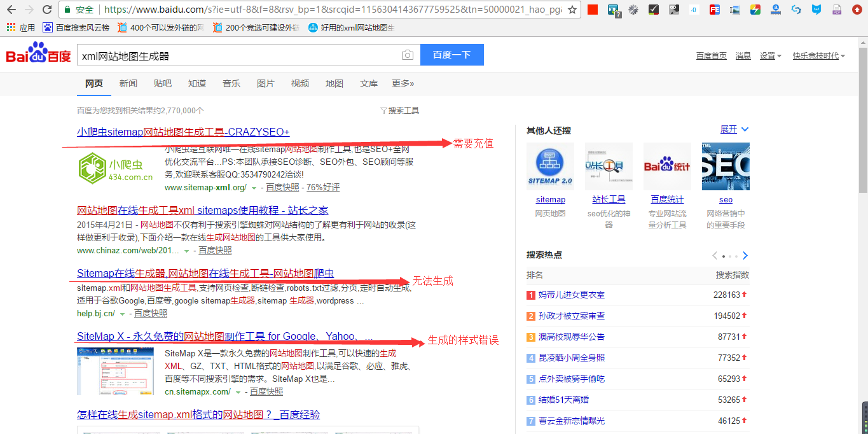The width and height of the screenshot is (868, 434).
Task: Toggle the 搜索工具 filter option
Action: 403,109
